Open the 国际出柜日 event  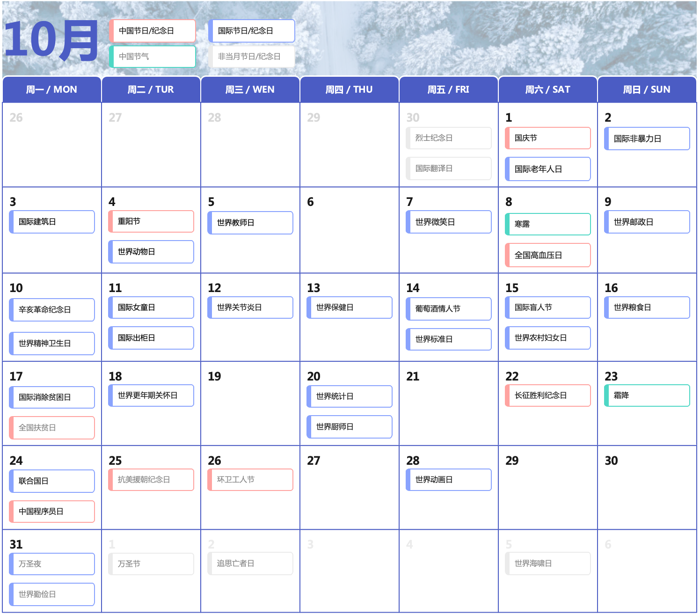pyautogui.click(x=151, y=338)
